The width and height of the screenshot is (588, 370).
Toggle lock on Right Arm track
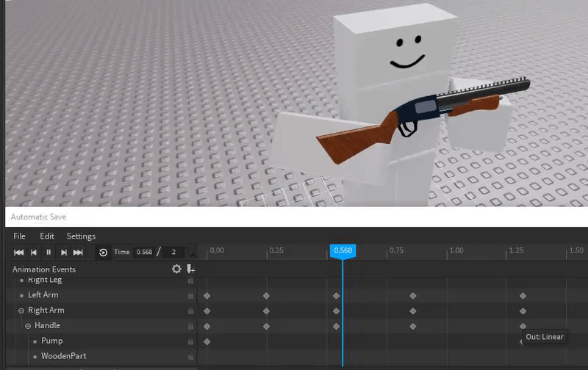coord(190,311)
